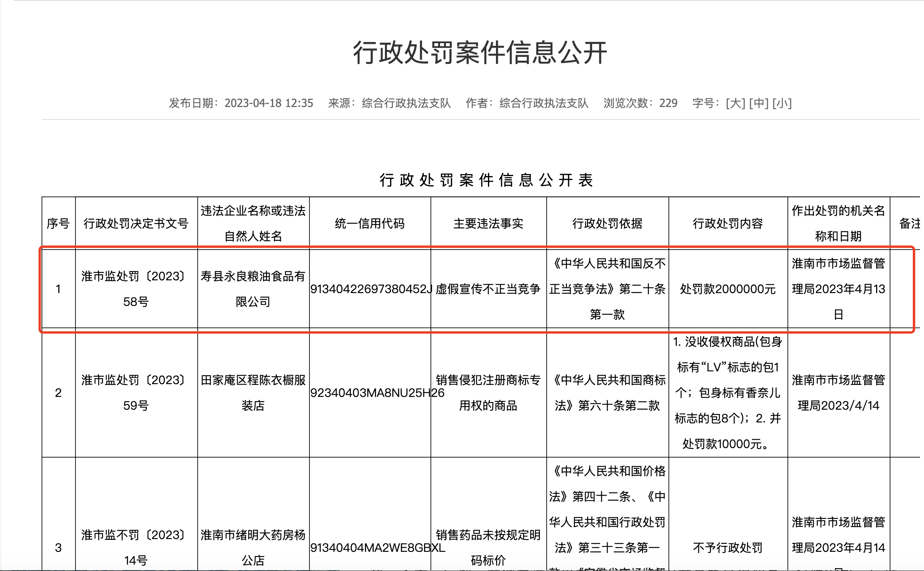
Task: Click penalty 不予行政处罚
Action: click(x=728, y=547)
